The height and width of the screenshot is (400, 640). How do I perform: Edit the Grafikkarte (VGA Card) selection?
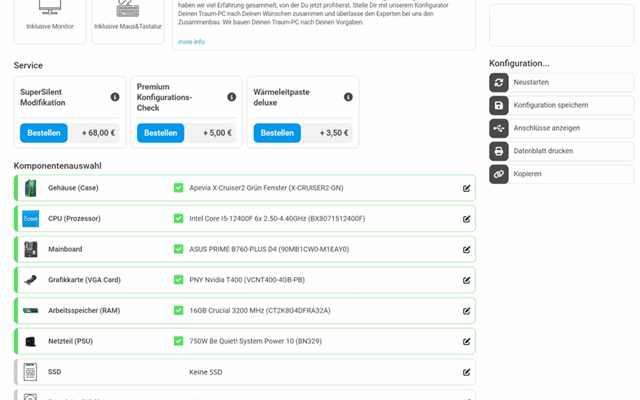(466, 280)
